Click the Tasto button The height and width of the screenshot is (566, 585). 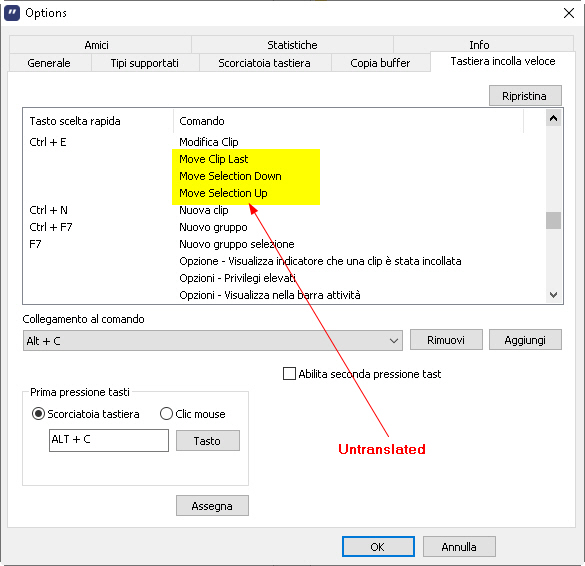[x=208, y=441]
